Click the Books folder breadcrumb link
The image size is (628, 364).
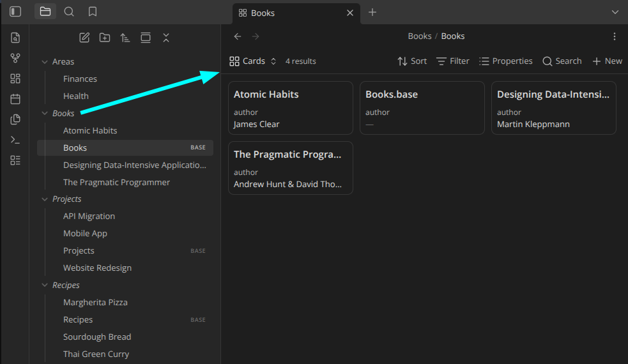tap(419, 36)
